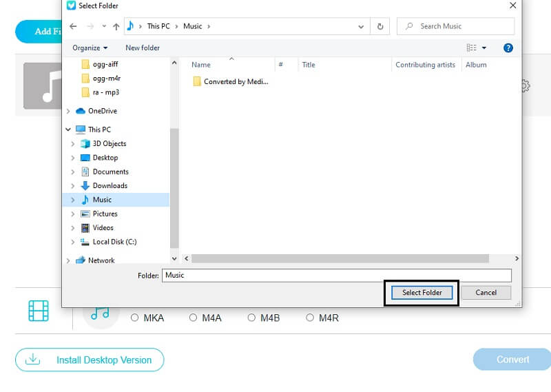
Task: Open the address bar path history dropdown
Action: click(x=361, y=26)
